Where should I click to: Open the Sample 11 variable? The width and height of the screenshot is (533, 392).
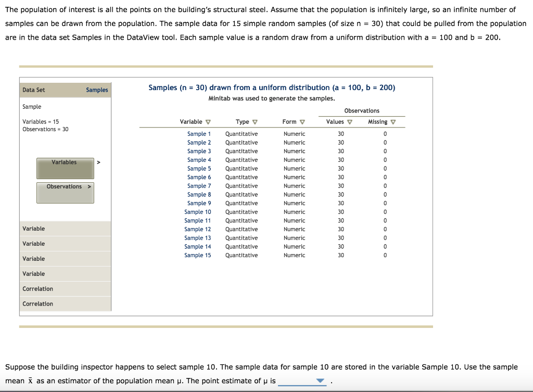tap(197, 221)
